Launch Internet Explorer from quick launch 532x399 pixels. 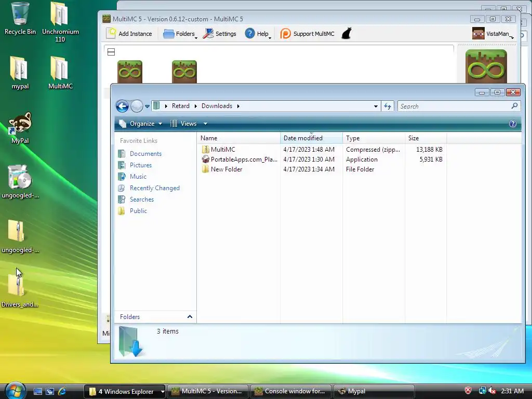click(62, 391)
